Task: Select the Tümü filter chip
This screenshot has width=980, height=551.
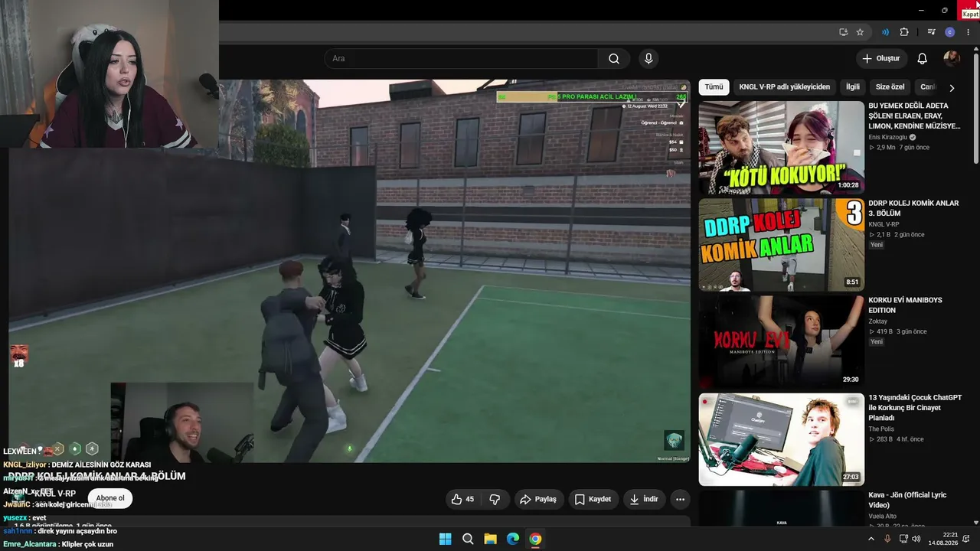Action: [714, 87]
